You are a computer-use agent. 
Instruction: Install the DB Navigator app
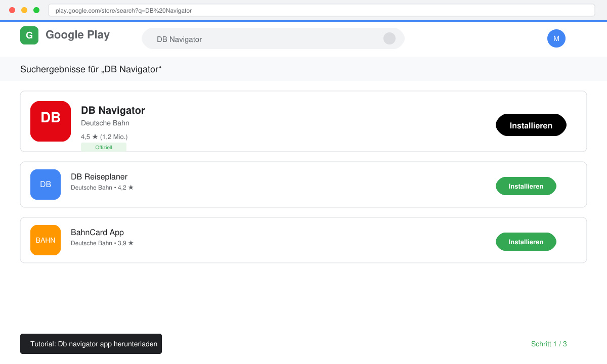click(531, 125)
